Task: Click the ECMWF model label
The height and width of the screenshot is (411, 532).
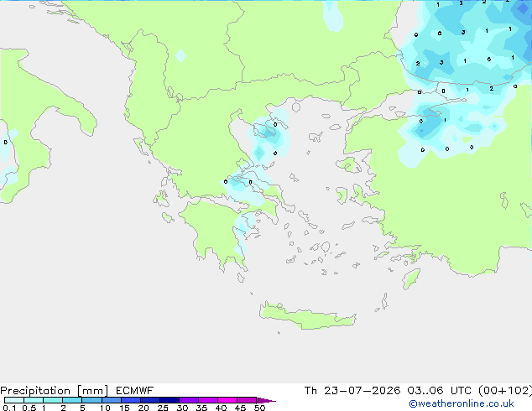Action: coord(135,391)
